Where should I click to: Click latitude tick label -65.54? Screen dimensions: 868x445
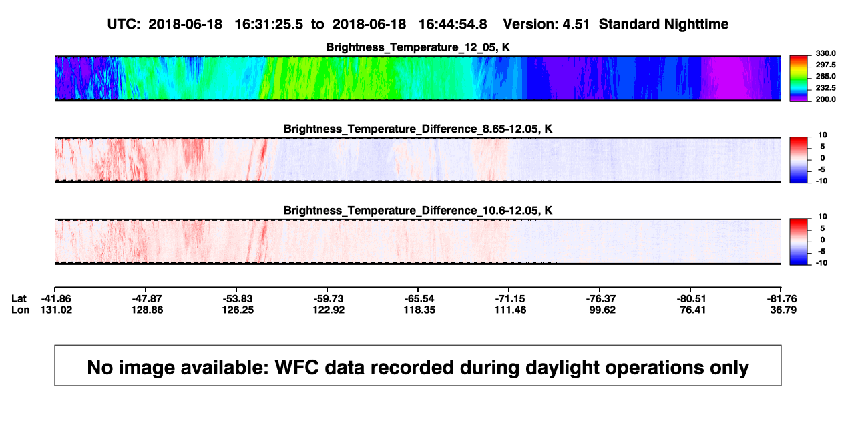point(418,298)
